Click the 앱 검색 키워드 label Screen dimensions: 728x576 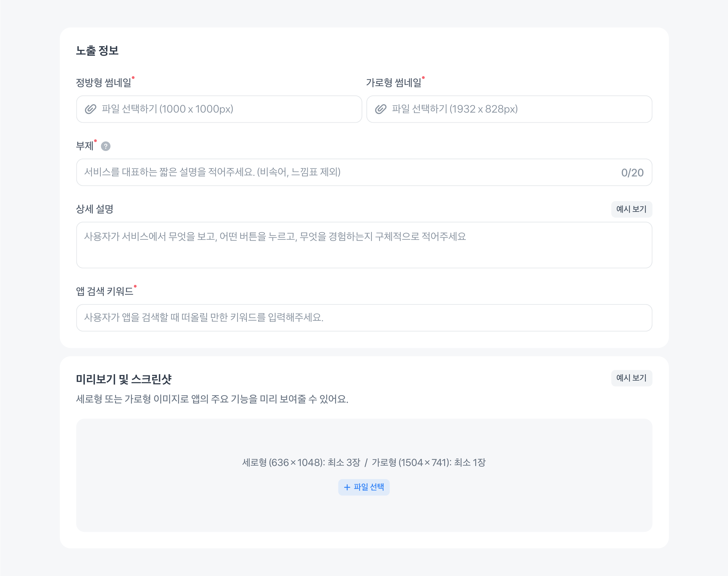(x=104, y=291)
